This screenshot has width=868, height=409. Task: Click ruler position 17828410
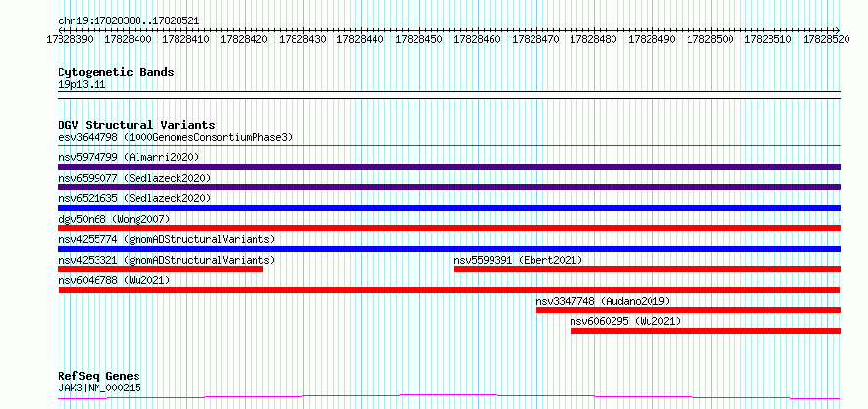(186, 39)
